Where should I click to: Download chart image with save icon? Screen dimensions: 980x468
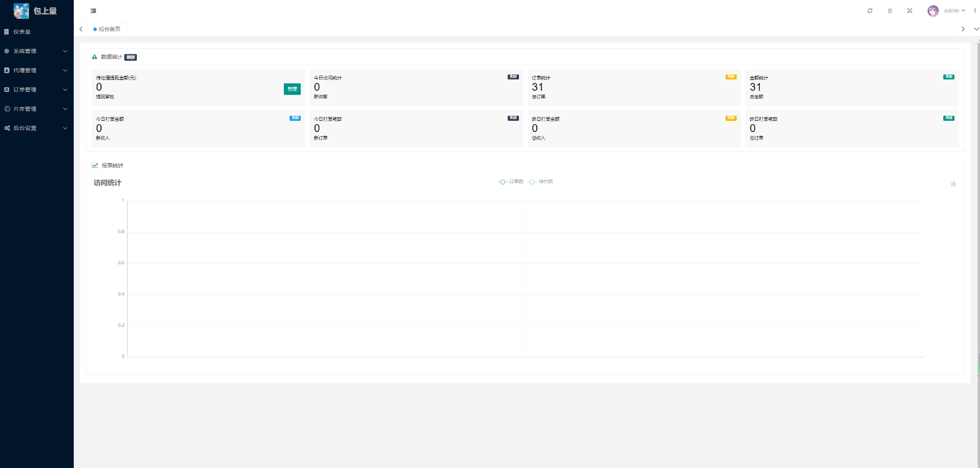point(953,183)
